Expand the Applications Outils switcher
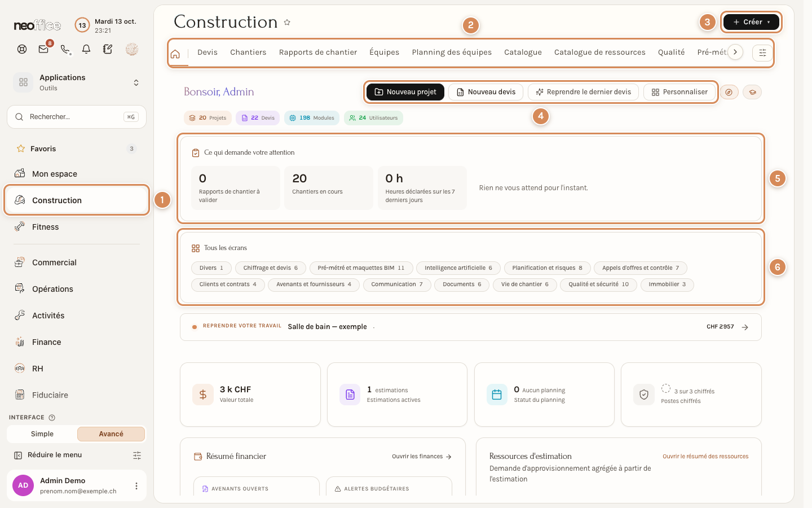 coord(77,82)
